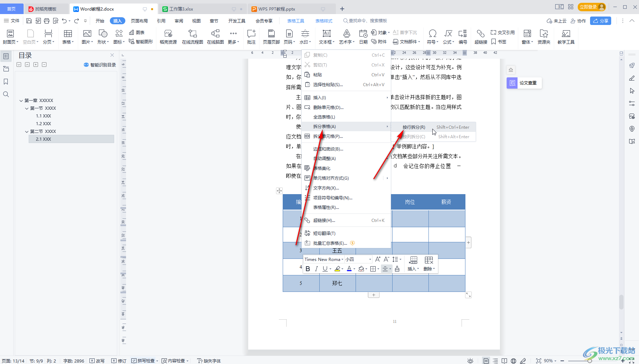Open the Shapes (形状) gallery
639x364 pixels.
(x=103, y=37)
